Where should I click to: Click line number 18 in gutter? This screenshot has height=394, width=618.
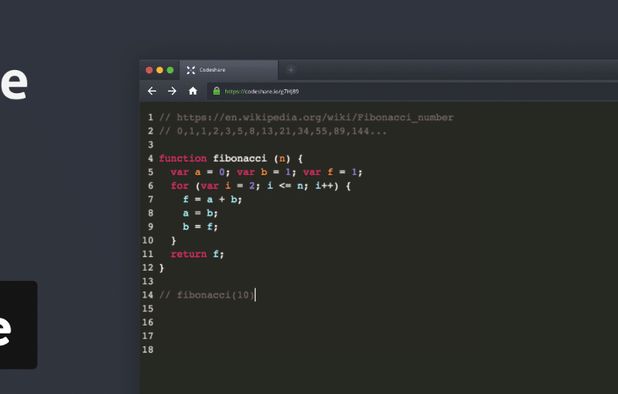148,349
